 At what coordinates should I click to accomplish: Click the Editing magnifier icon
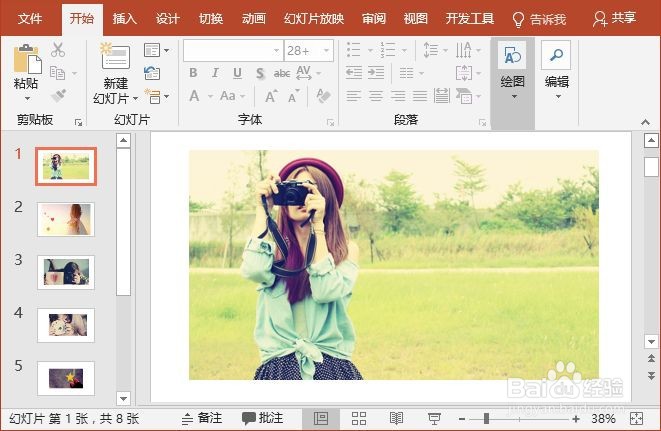point(556,55)
